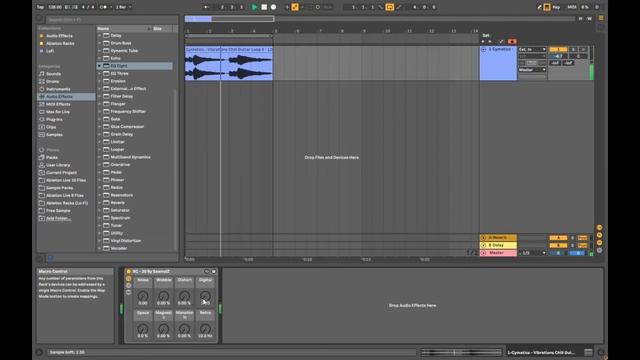Toggle the RC-20 rack device activator
640x360 pixels.
pos(129,271)
